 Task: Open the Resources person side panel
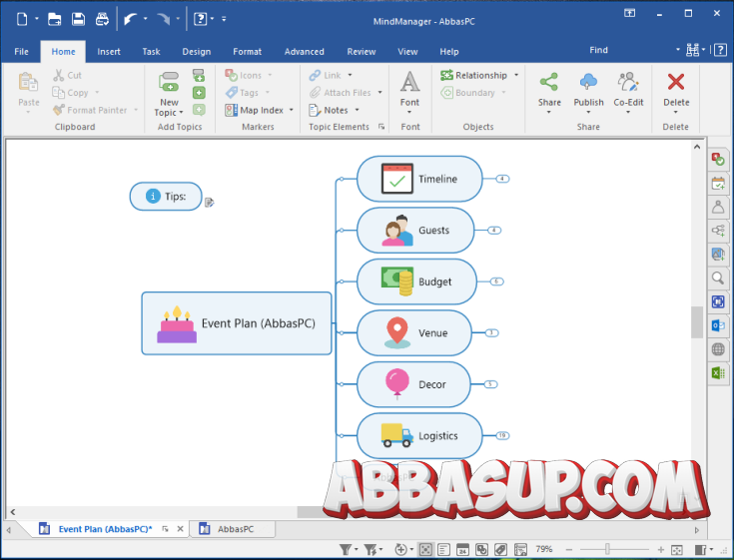click(718, 207)
